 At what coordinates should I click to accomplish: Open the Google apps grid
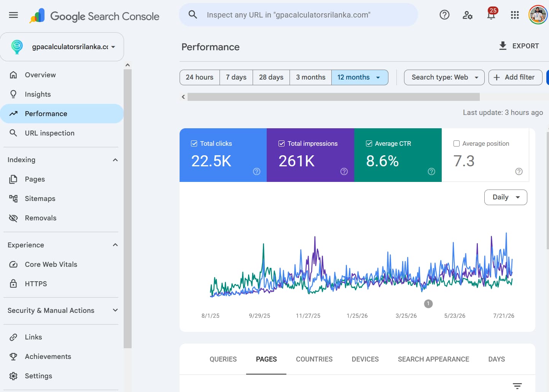coord(515,15)
